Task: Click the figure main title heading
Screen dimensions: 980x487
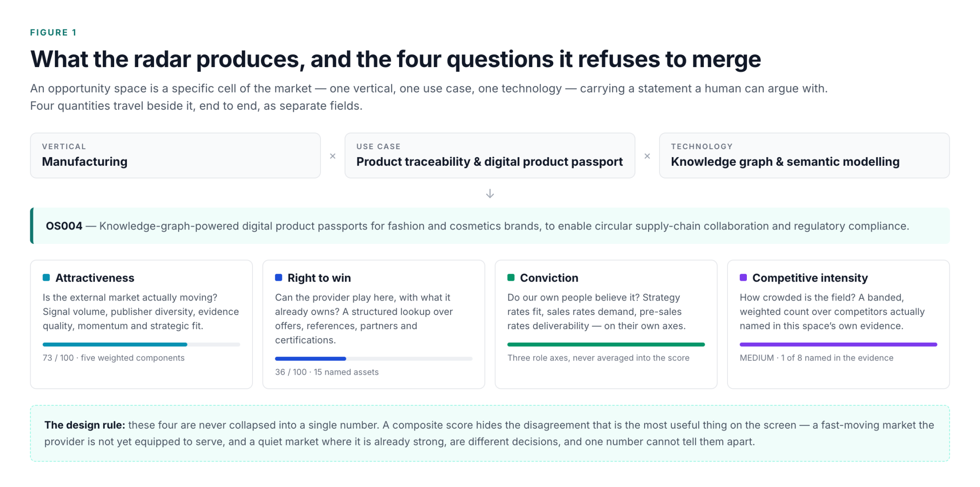Action: pyautogui.click(x=396, y=59)
